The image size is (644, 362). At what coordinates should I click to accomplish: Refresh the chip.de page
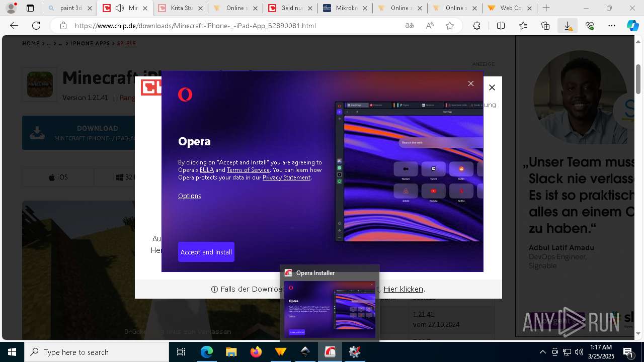click(x=36, y=26)
